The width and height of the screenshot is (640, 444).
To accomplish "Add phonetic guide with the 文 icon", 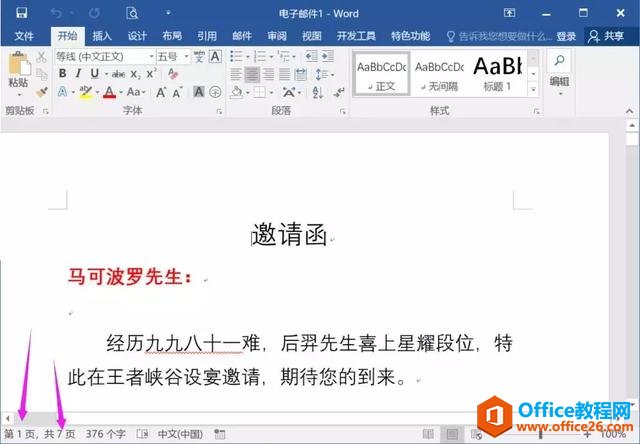I will pyautogui.click(x=199, y=56).
